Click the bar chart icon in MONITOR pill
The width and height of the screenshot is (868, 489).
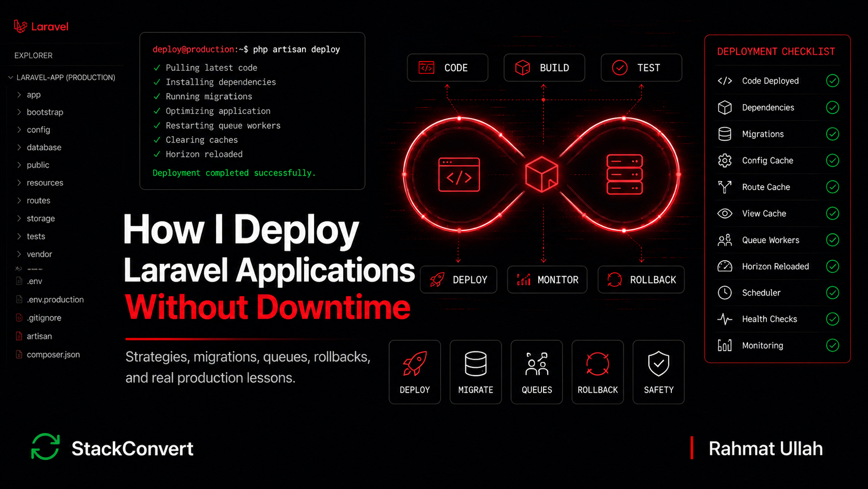pos(523,280)
